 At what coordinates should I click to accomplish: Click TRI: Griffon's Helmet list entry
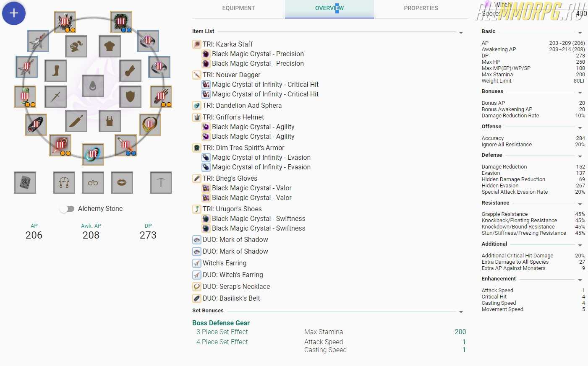click(x=233, y=117)
